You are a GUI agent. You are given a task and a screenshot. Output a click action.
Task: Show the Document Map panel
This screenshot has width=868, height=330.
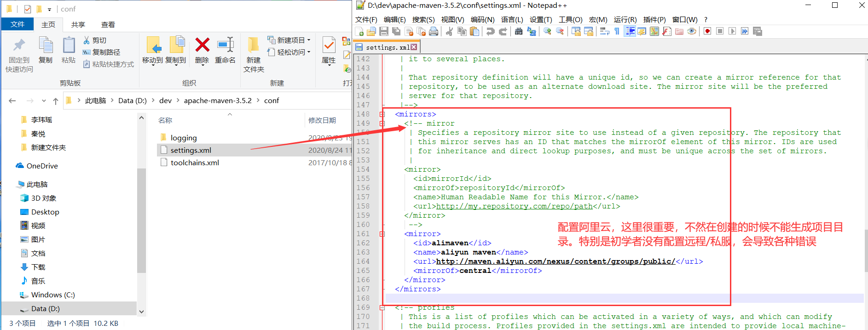click(x=654, y=31)
